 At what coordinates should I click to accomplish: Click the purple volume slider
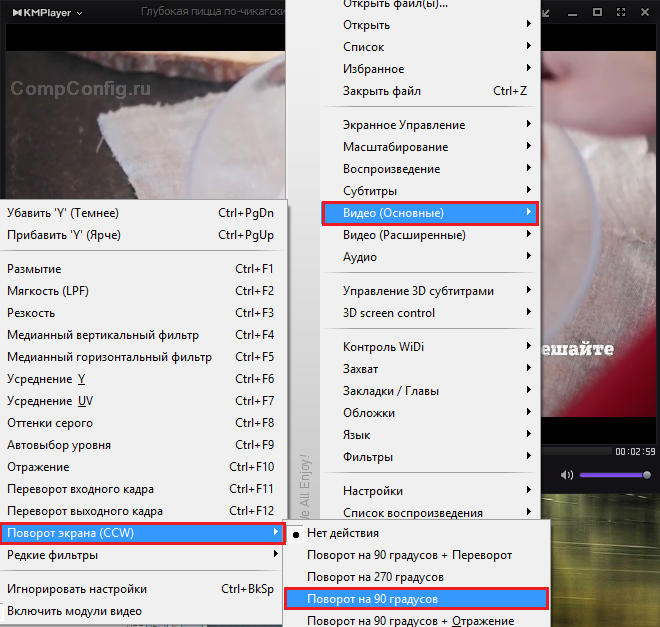click(x=614, y=475)
